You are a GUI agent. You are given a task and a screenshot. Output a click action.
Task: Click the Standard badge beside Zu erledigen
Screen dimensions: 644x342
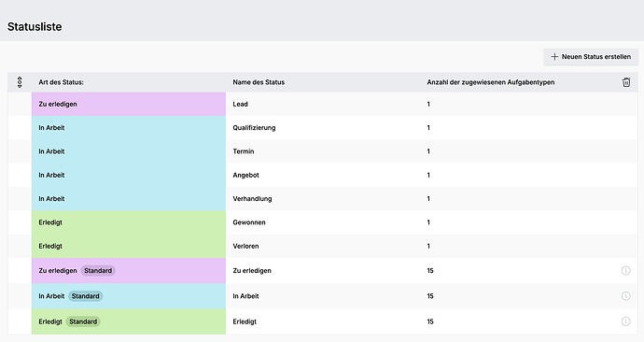pos(98,270)
